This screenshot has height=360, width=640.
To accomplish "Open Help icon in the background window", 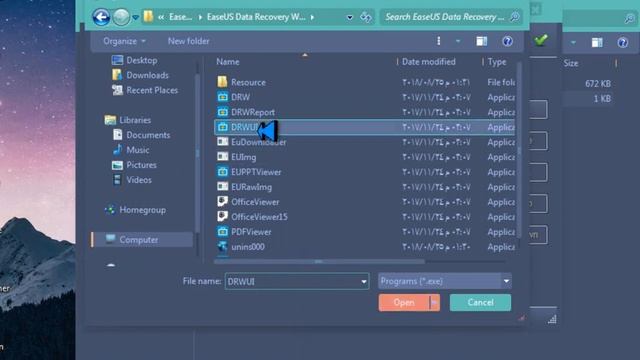I will pos(622,42).
